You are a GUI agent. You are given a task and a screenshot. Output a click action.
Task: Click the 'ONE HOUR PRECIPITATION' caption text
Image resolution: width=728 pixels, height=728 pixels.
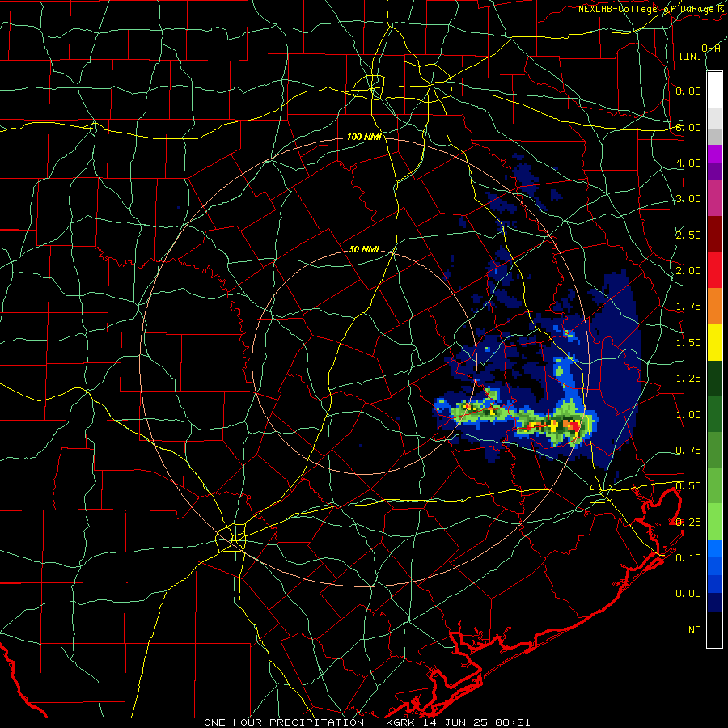pyautogui.click(x=284, y=722)
